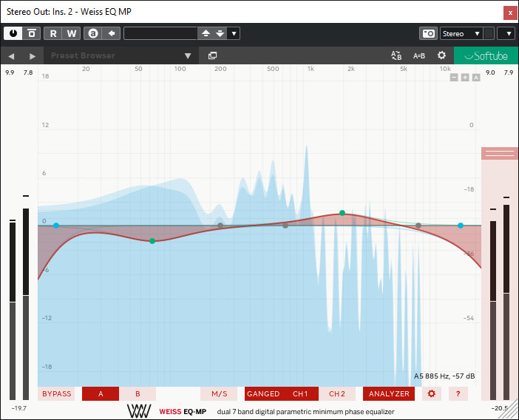Click the copy A to B icon

396,55
